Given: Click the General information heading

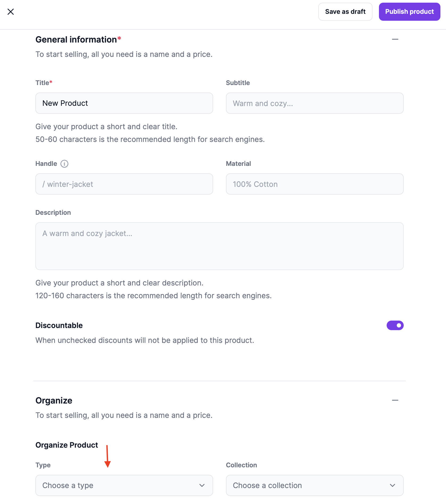Looking at the screenshot, I should point(76,40).
